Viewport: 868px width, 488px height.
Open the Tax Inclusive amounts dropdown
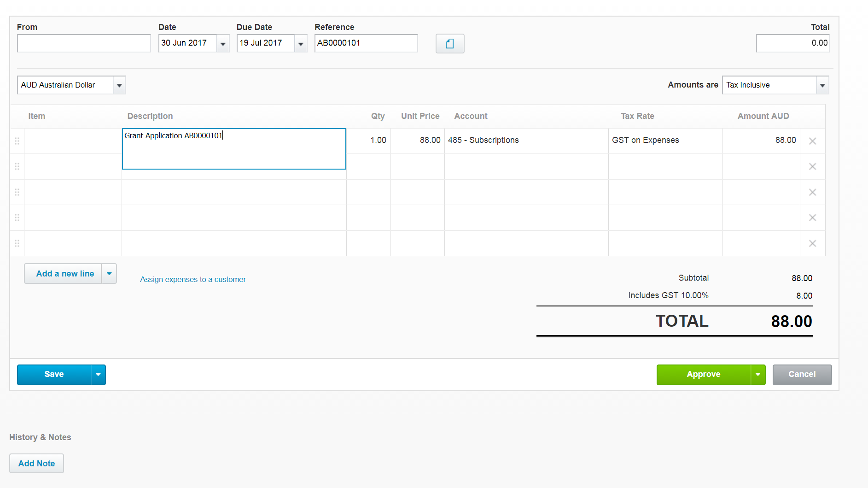822,85
